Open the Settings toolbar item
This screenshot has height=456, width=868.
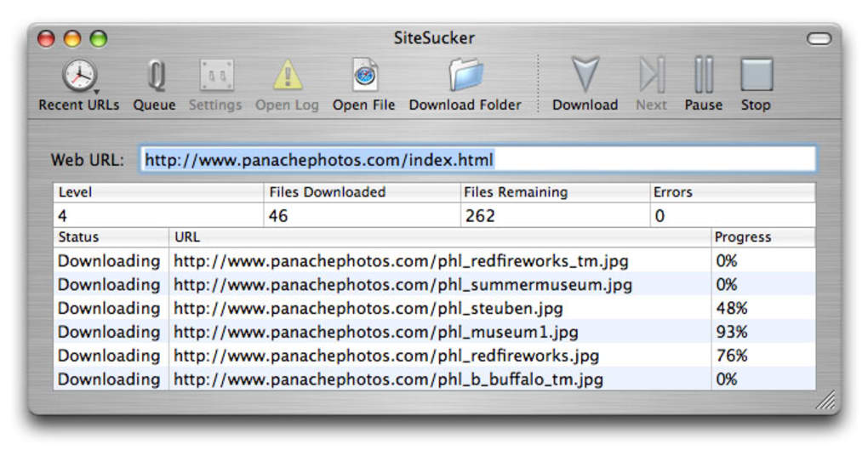coord(215,75)
